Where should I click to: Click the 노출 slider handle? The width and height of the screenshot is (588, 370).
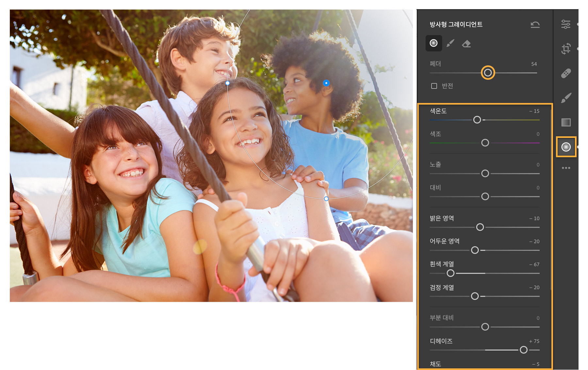click(x=485, y=174)
